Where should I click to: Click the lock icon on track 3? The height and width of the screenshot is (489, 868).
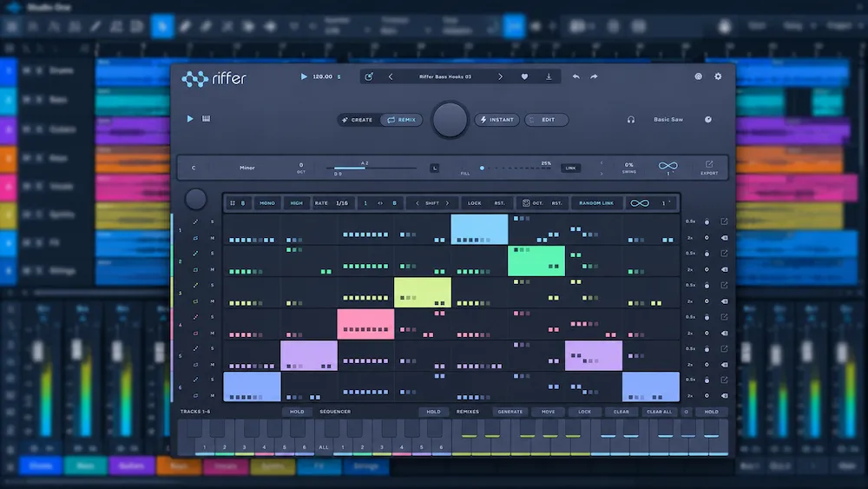click(707, 285)
